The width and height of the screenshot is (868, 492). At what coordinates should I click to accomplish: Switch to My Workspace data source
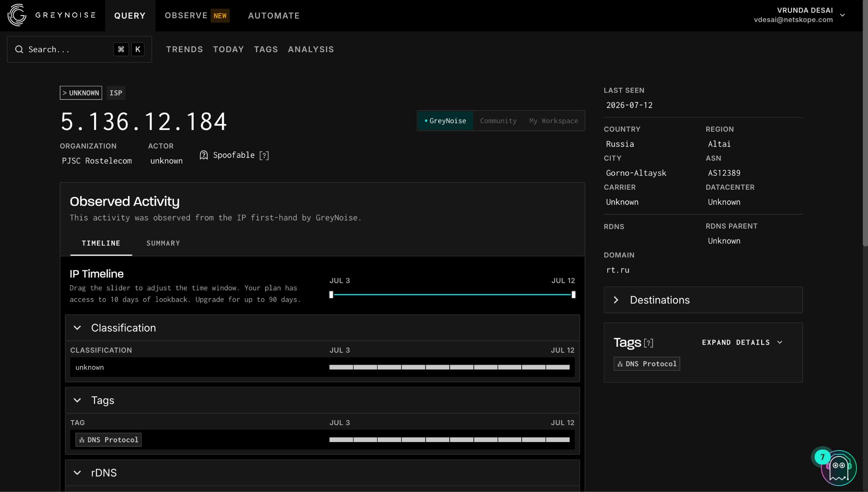coord(554,121)
